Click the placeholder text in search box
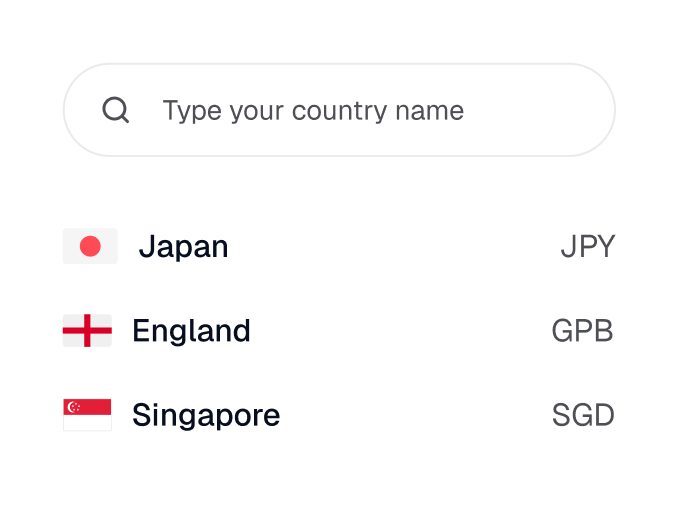Viewport: 679px width, 512px height. (x=313, y=110)
